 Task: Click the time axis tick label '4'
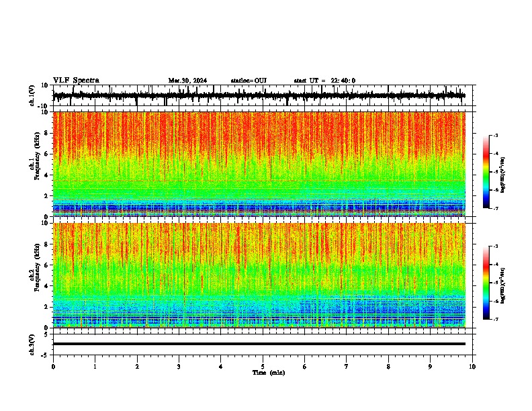pos(221,367)
